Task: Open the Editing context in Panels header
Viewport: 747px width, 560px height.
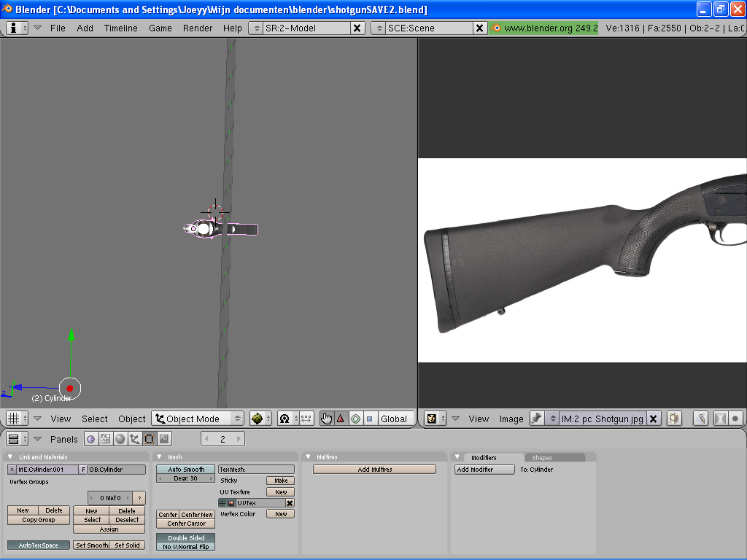Action: [149, 439]
